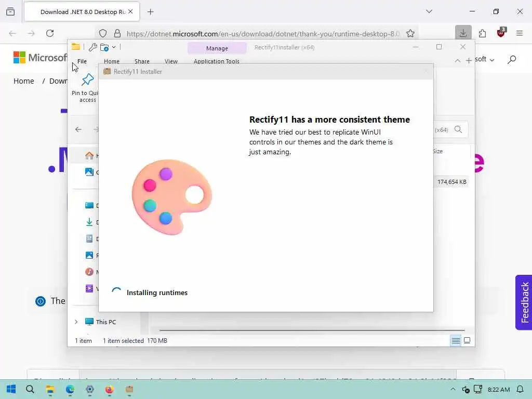
Task: Bookmark this page with the star icon
Action: tap(410, 33)
